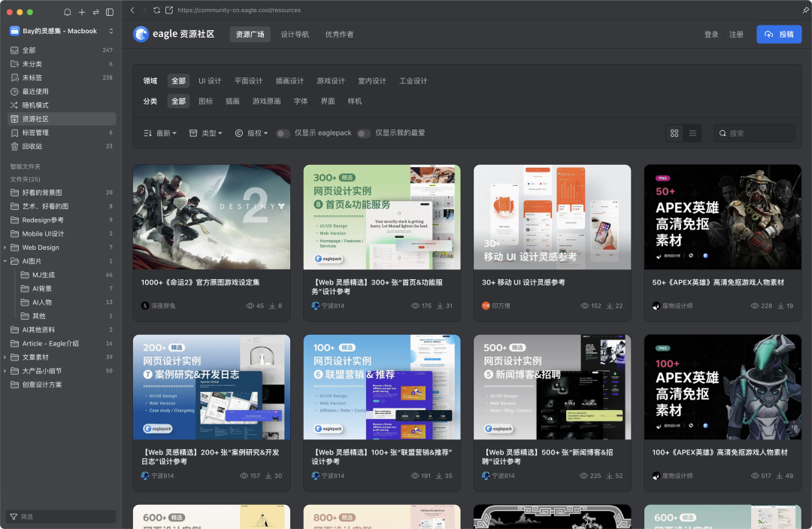Filter field by 游戏设计

click(x=331, y=81)
